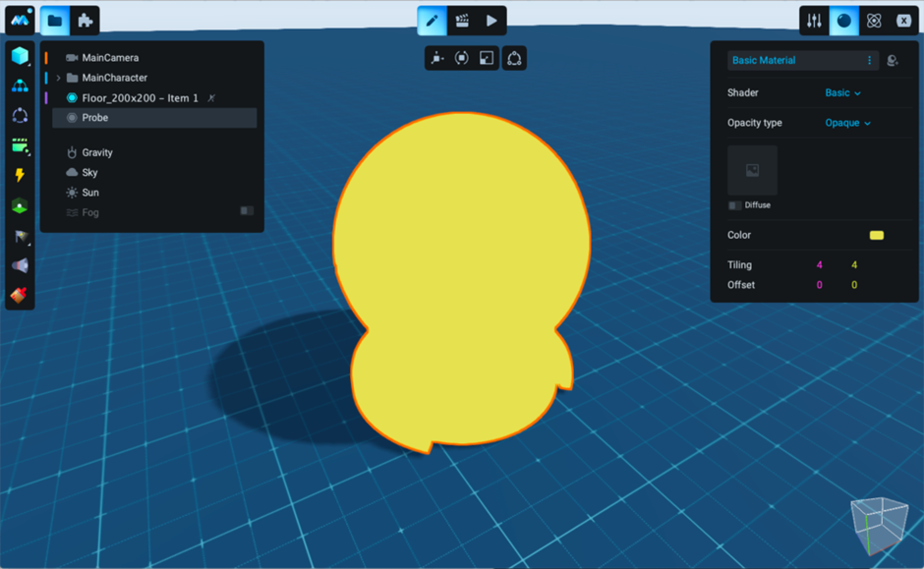Screen dimensions: 924x569
Task: Select the megaphone audio icon
Action: click(x=20, y=265)
